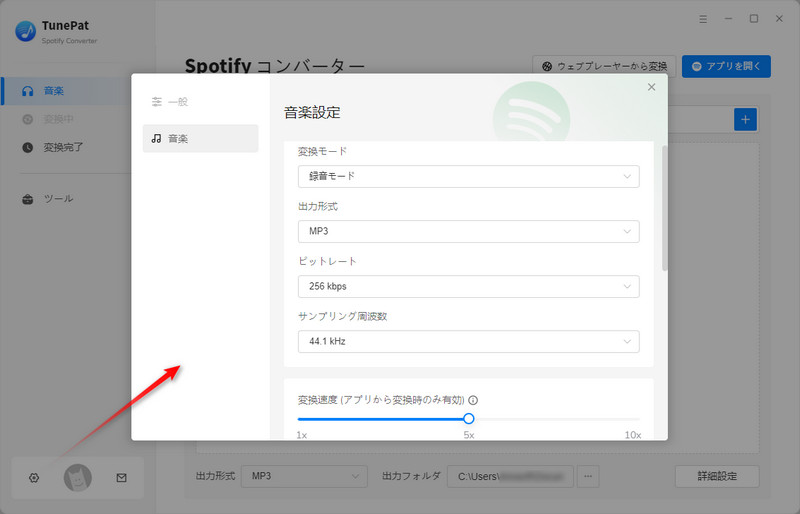This screenshot has width=800, height=514.
Task: Open the bottom bar 出力形式 MP3 dropdown
Action: 304,476
